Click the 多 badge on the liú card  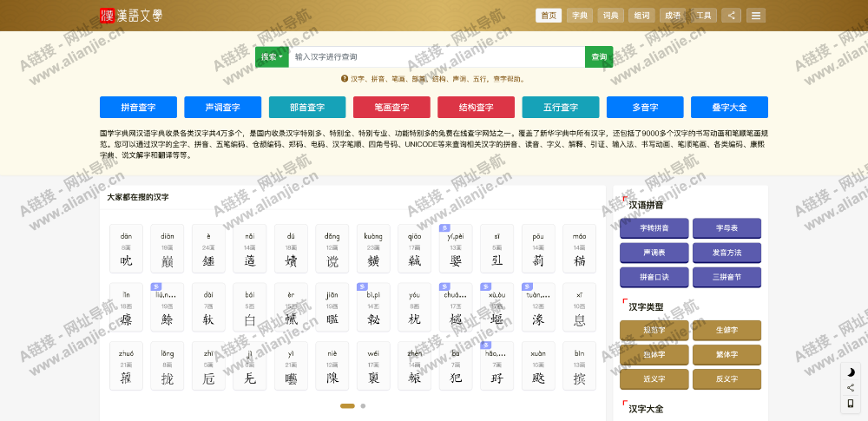pyautogui.click(x=156, y=286)
